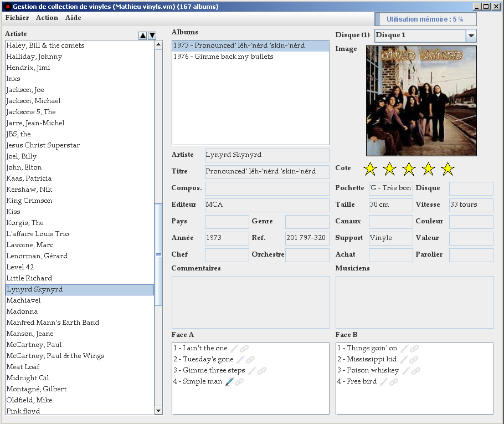
Task: Click the link icon beside Free bird
Action: coord(394,382)
